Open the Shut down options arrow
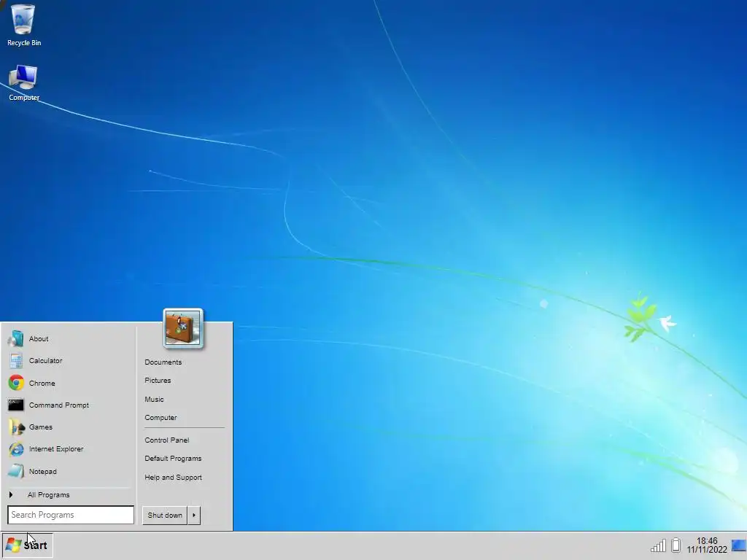The width and height of the screenshot is (747, 560). point(194,516)
